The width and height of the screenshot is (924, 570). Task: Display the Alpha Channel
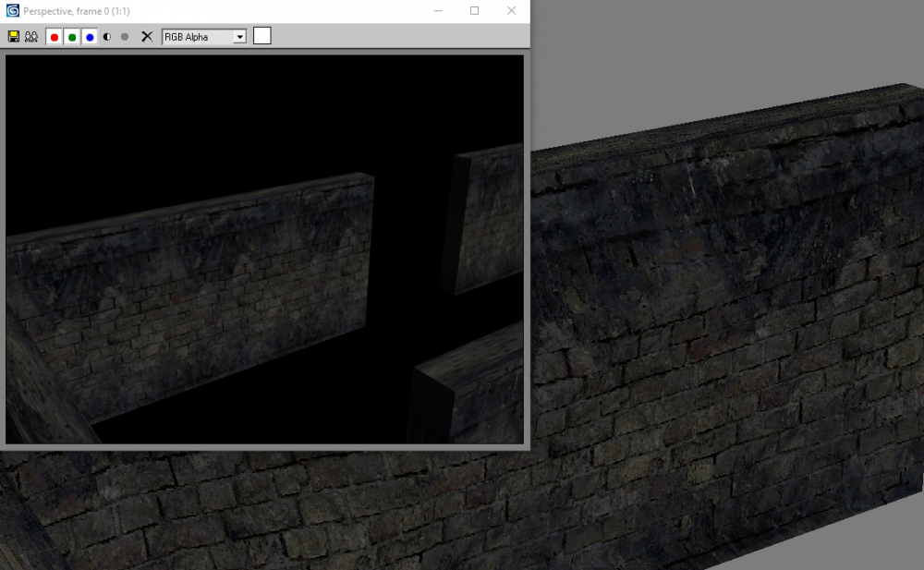point(124,36)
